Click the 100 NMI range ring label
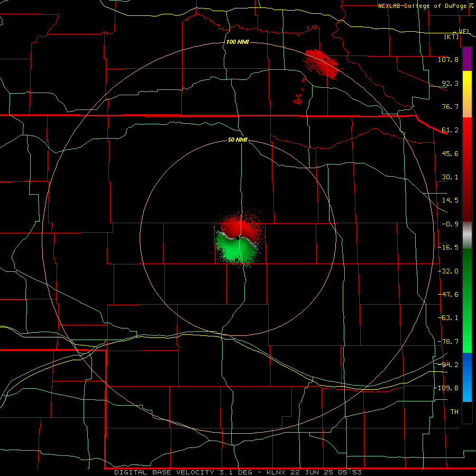476x476 pixels. [237, 42]
